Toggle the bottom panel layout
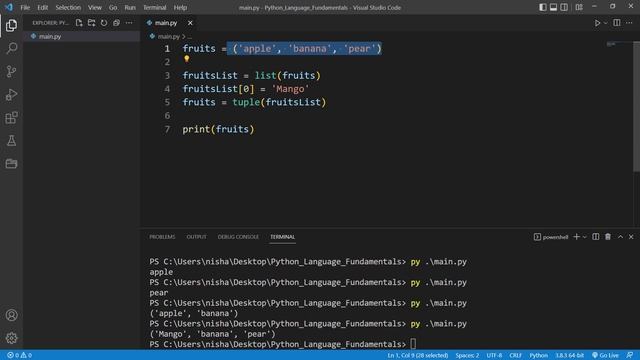This screenshot has height=360, width=640. (553, 7)
